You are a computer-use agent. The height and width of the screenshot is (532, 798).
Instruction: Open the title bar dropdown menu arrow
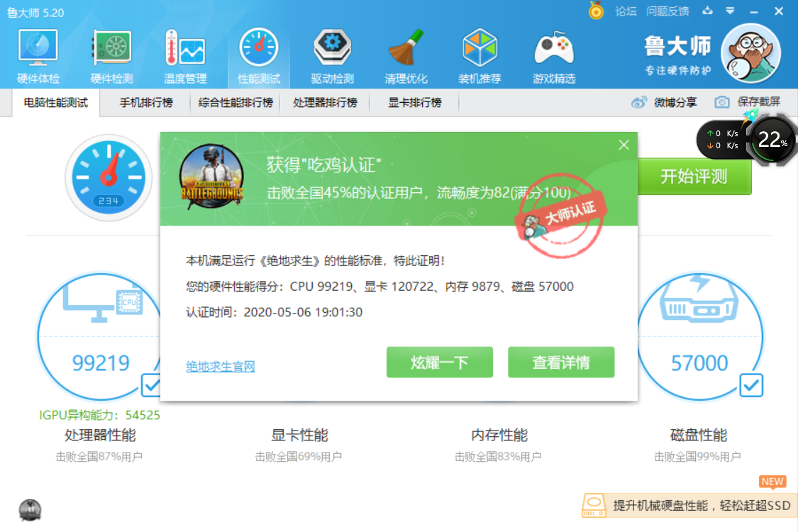tap(731, 11)
